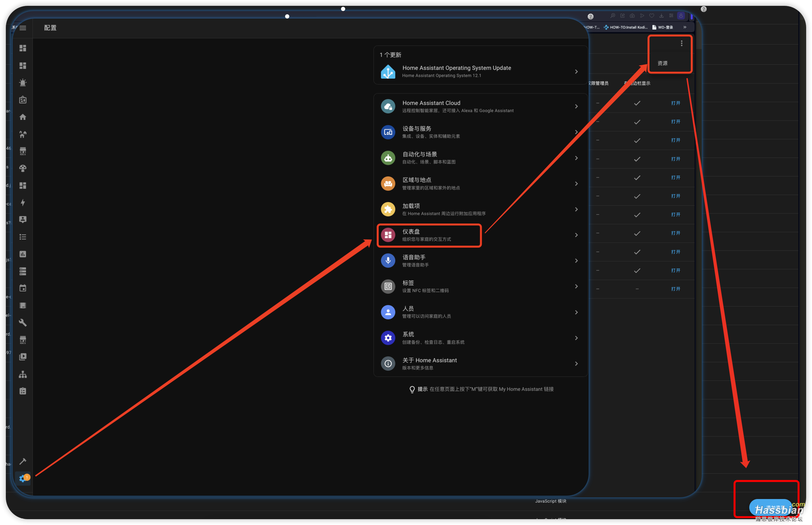Follow the My Home Assistant tip link

click(x=526, y=389)
